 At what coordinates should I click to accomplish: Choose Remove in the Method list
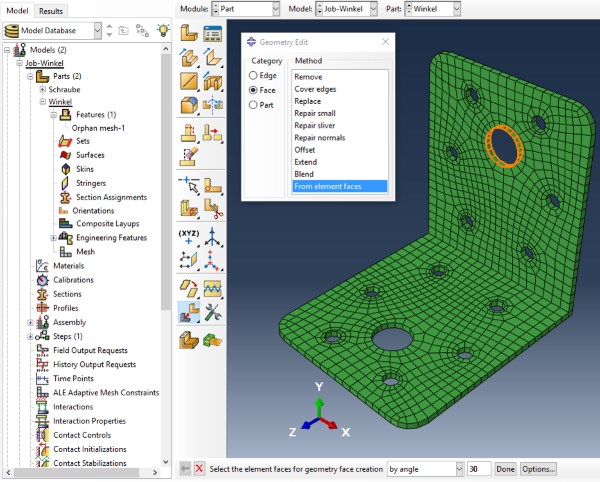(339, 77)
